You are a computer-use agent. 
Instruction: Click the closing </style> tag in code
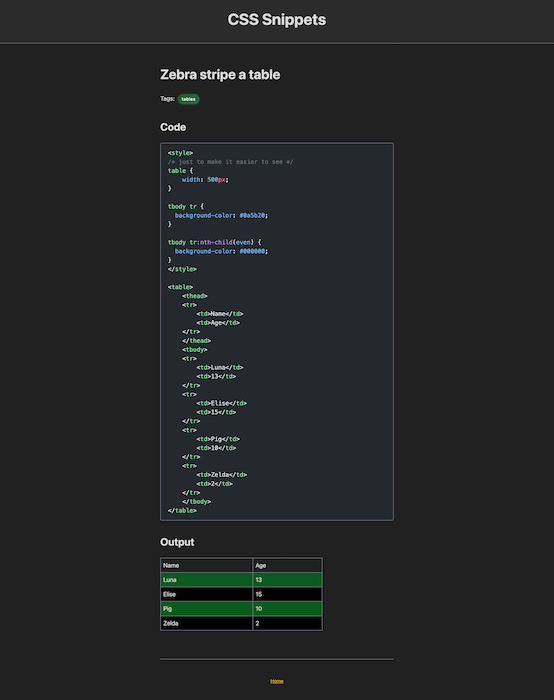pyautogui.click(x=182, y=269)
